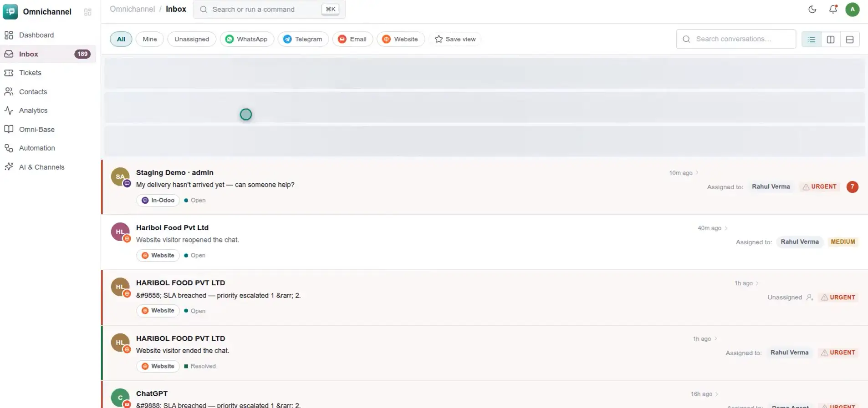The width and height of the screenshot is (868, 408).
Task: Click Open status on Staging Demo row
Action: click(195, 200)
